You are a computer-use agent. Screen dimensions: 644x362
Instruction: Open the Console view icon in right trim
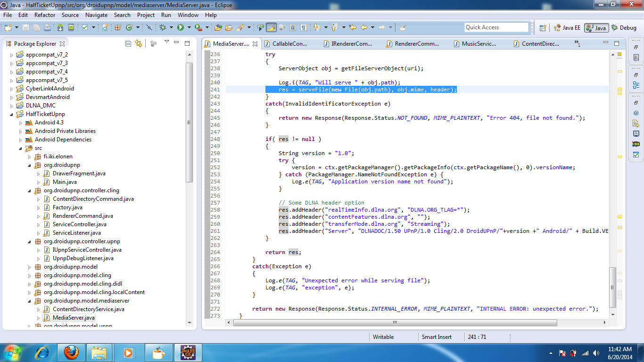(636, 134)
